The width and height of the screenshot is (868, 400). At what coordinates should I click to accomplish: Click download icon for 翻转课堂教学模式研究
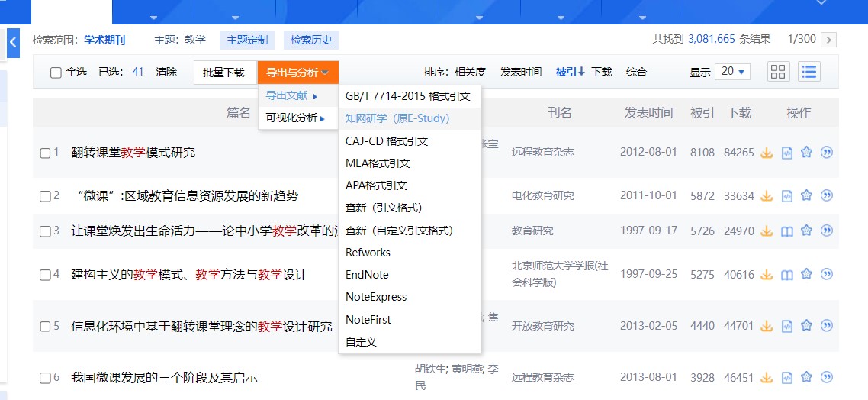pos(767,153)
